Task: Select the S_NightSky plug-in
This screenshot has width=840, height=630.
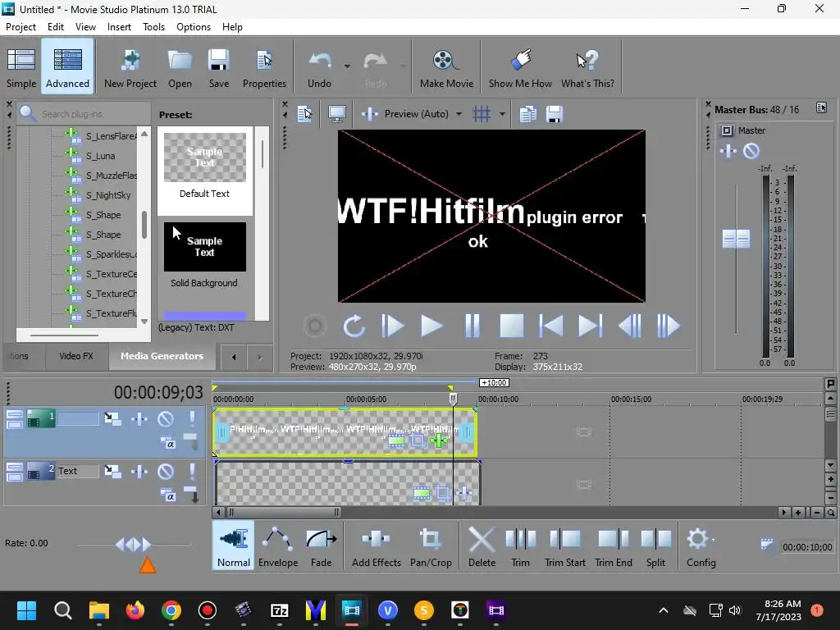Action: pos(107,195)
